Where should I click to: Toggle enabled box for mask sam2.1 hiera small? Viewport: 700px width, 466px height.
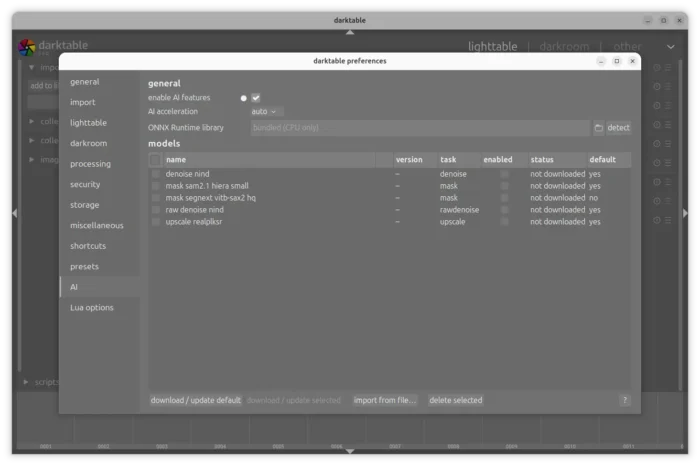tap(504, 186)
